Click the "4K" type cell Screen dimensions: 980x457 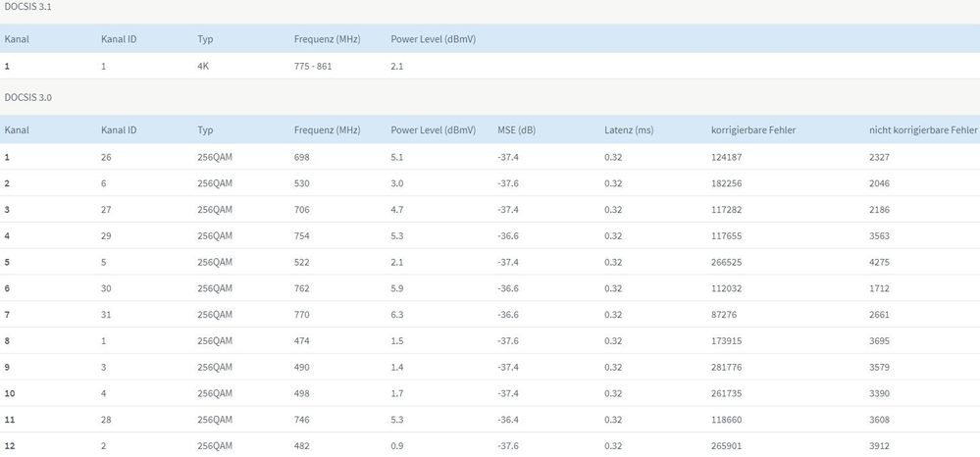tap(204, 67)
